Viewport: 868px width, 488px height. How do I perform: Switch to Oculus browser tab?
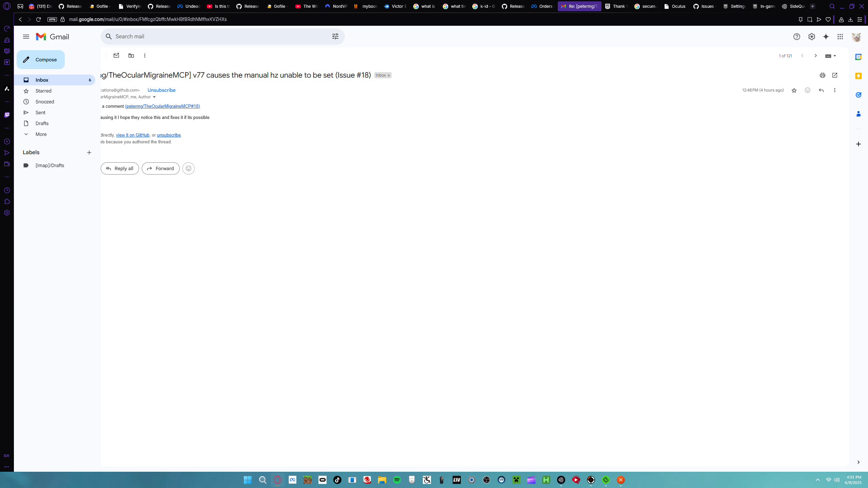(675, 6)
